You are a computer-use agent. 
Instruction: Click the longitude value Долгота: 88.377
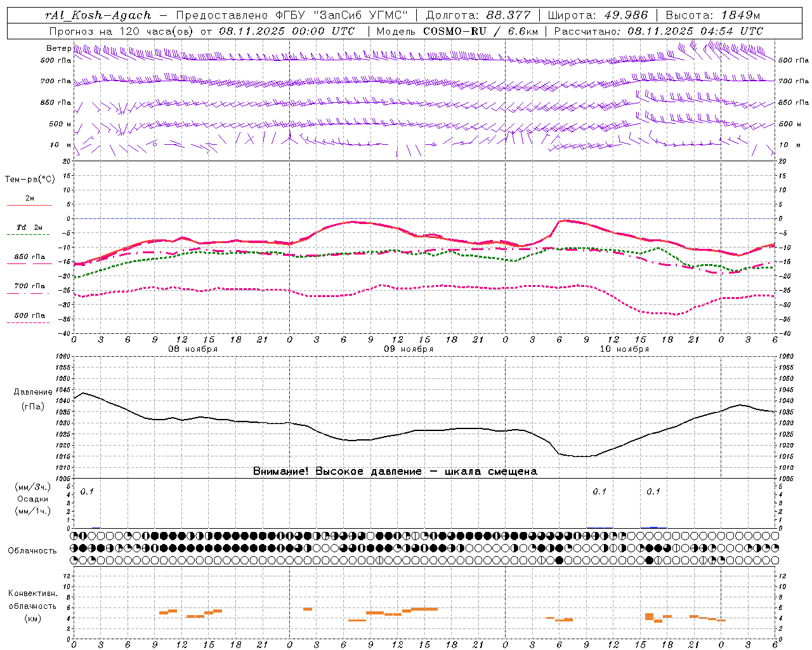coord(477,15)
